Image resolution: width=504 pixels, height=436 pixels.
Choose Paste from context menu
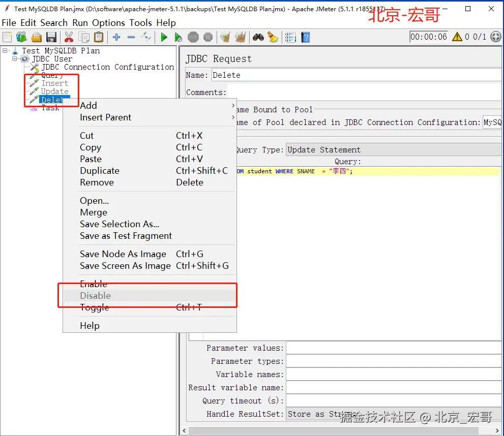150,159
